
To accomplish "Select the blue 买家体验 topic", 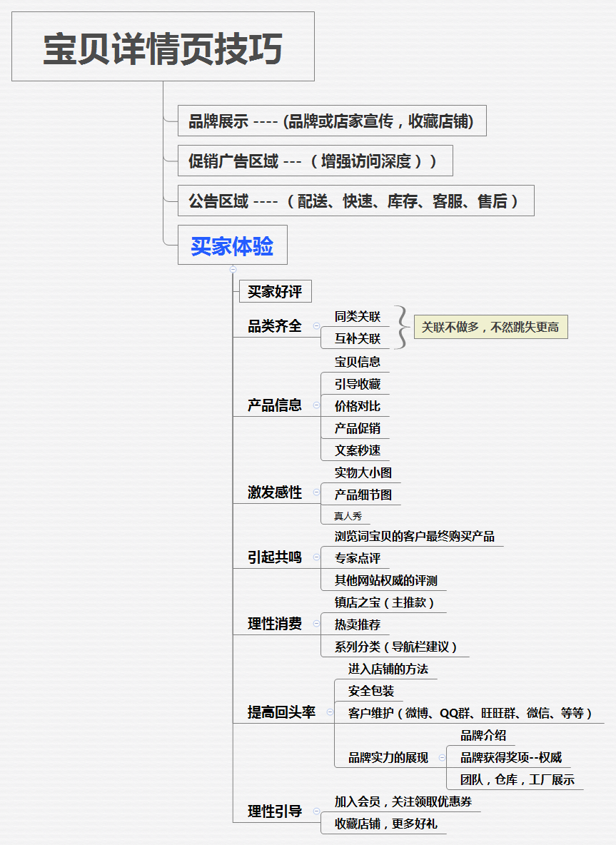I will coord(232,246).
